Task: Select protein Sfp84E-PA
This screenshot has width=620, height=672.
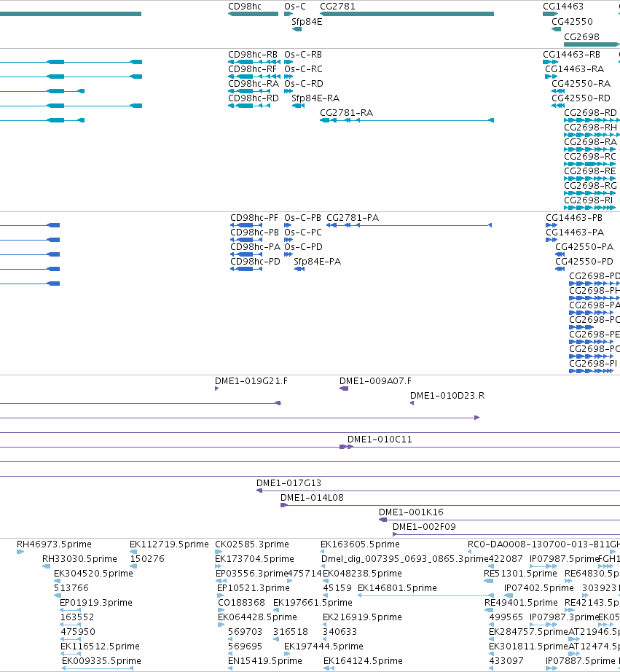Action: (x=299, y=269)
